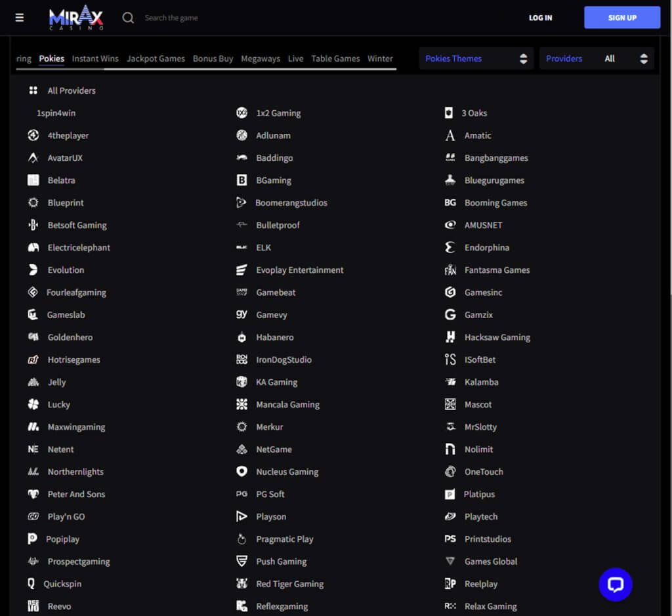Click the 4theplayer provider icon
The height and width of the screenshot is (616, 672).
point(33,135)
